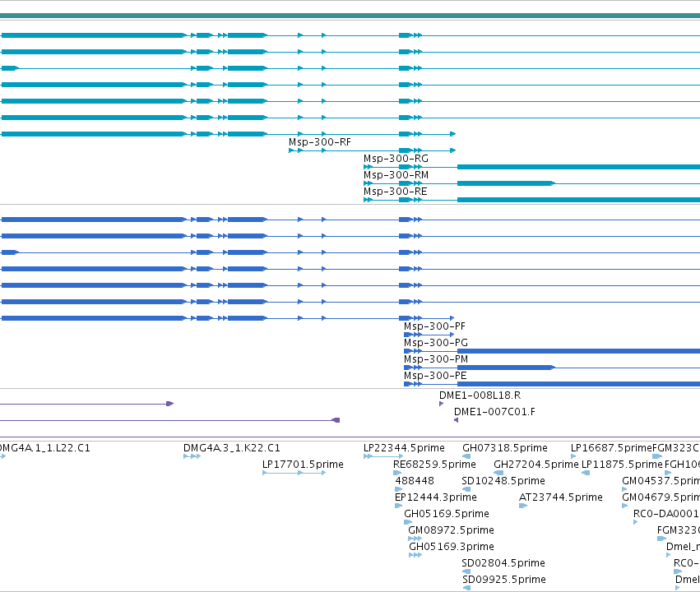Open the DMG4A3_1.K22.C1 EST label

point(232,448)
